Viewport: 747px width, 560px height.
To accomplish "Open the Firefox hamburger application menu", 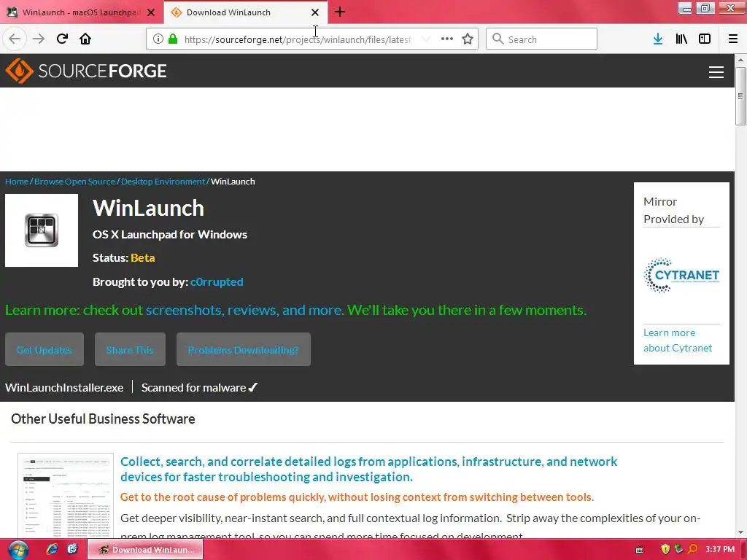I will pyautogui.click(x=733, y=39).
